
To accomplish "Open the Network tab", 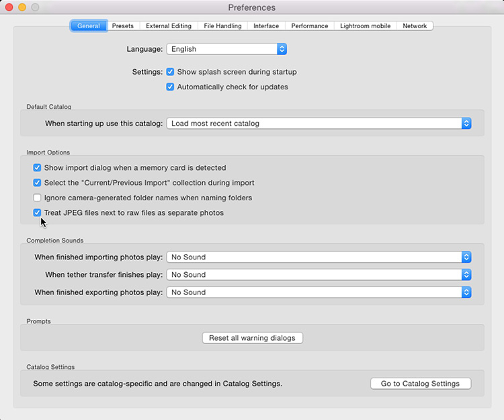I will click(x=415, y=26).
